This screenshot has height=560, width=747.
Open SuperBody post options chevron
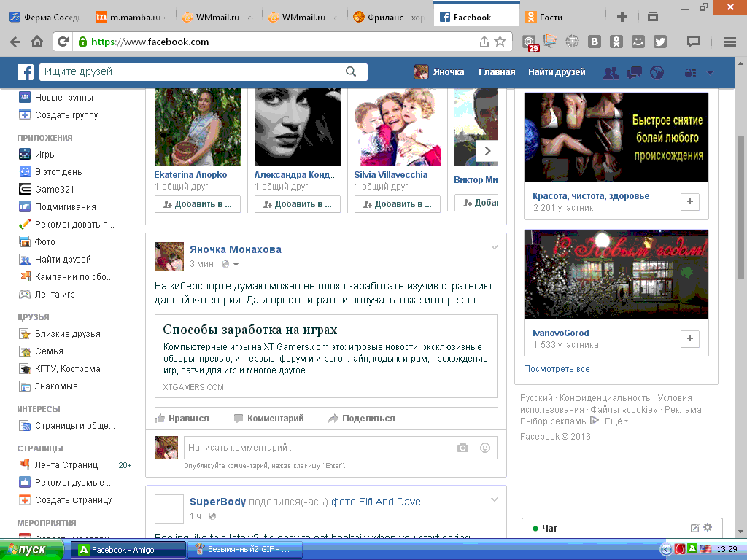(x=495, y=499)
